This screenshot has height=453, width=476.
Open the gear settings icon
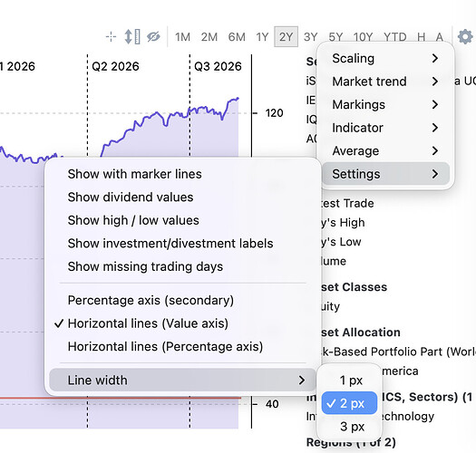coord(465,37)
